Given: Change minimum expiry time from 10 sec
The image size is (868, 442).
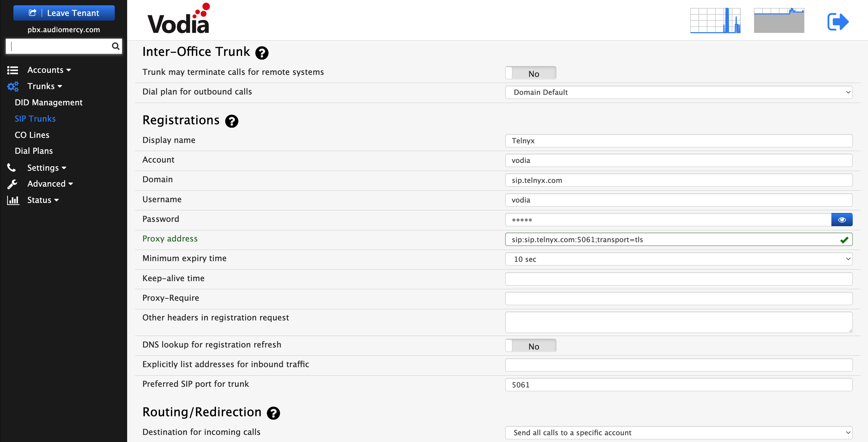Looking at the screenshot, I should (x=679, y=259).
